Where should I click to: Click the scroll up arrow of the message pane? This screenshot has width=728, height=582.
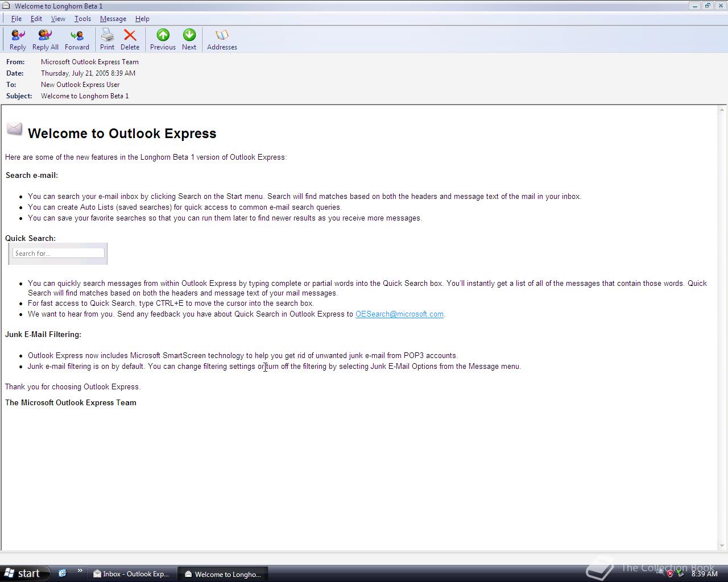(x=722, y=110)
